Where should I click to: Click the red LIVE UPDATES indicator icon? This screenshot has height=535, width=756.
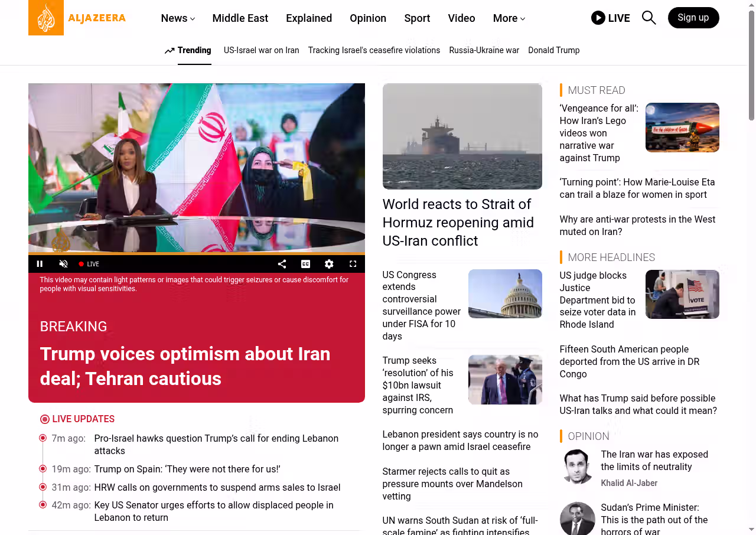(45, 419)
